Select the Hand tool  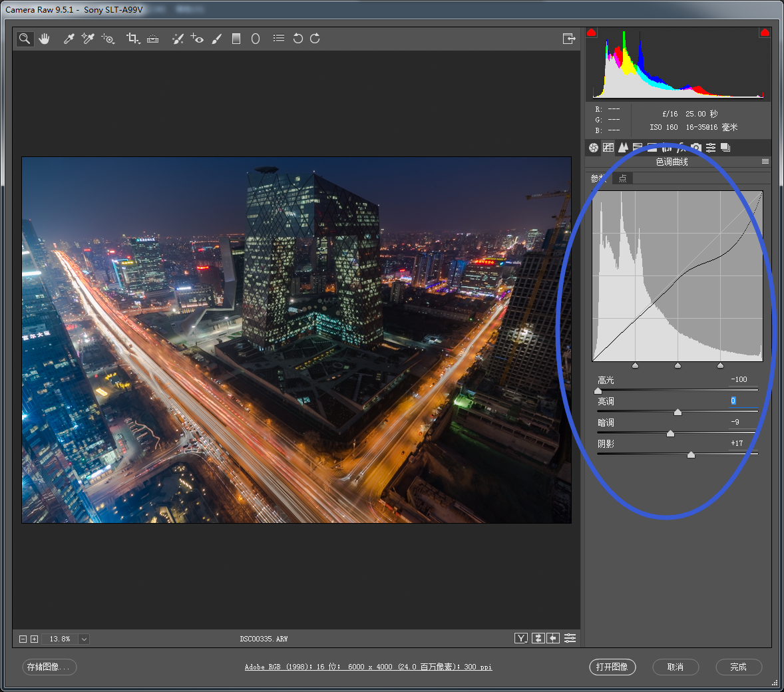[x=45, y=39]
